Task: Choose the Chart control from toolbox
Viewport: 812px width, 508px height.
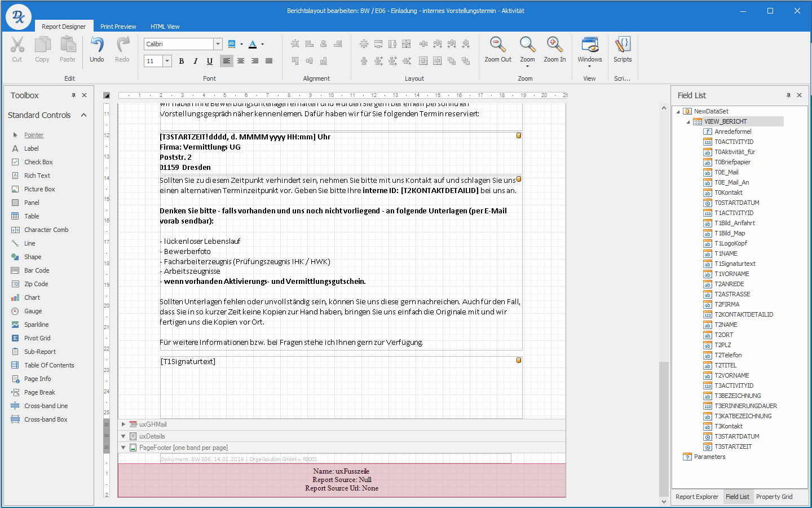Action: (x=32, y=297)
